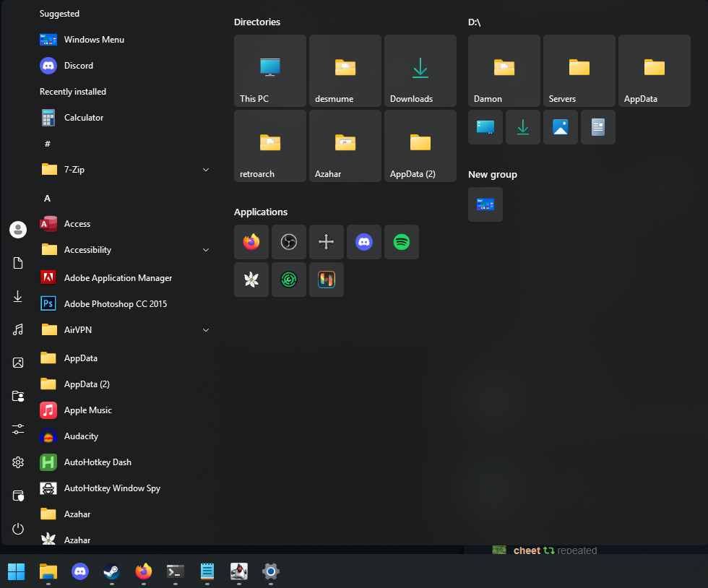Viewport: 708px width, 588px height.
Task: Open the user account button in the sidebar
Action: (18, 230)
